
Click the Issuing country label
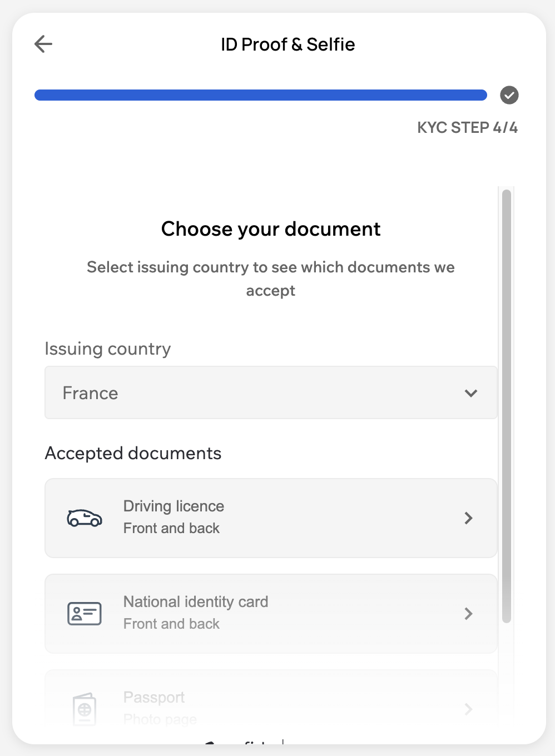(107, 349)
